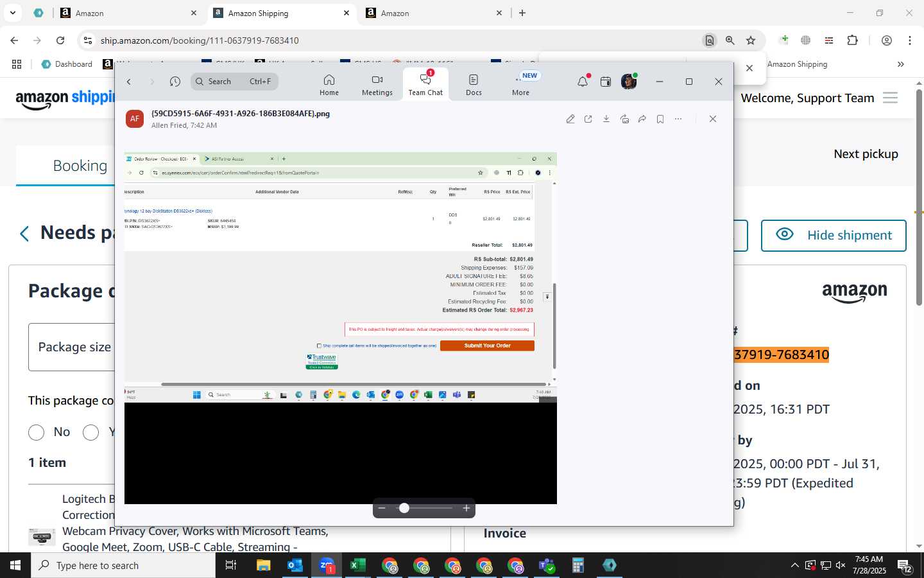This screenshot has height=578, width=924.
Task: Go back in Zoom navigation history
Action: [129, 82]
